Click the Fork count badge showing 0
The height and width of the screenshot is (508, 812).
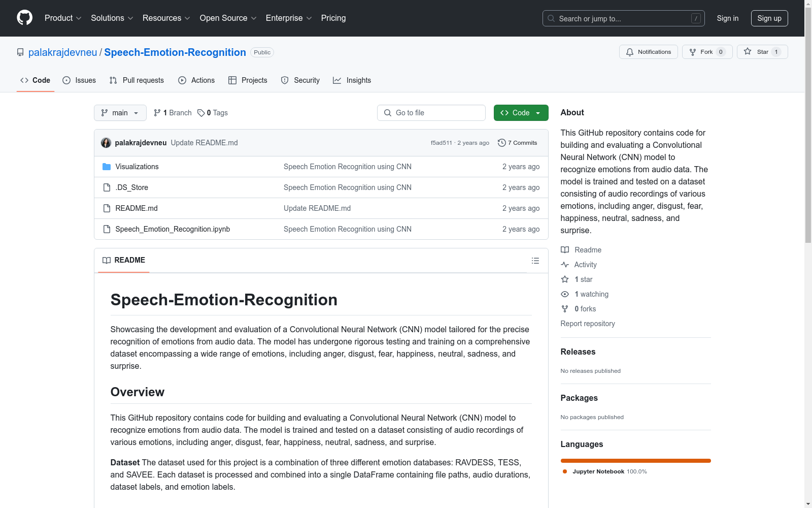pos(721,52)
